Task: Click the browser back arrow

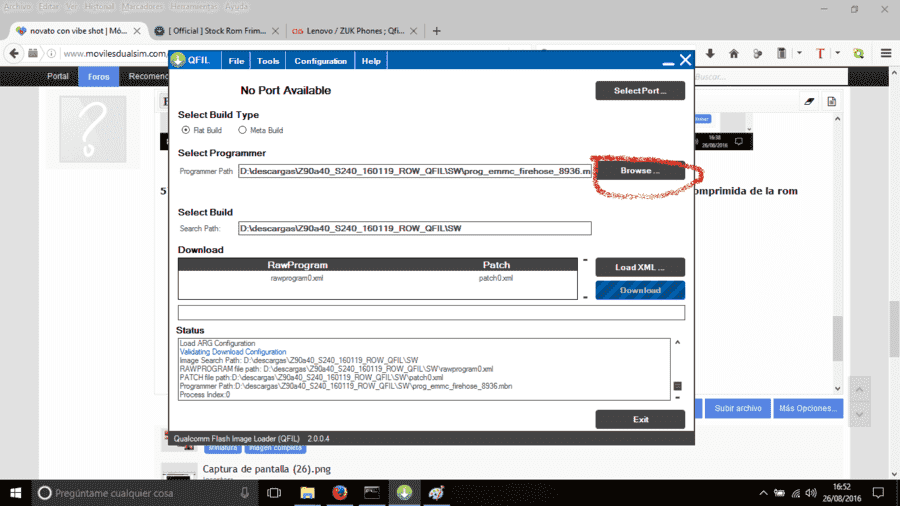Action: (14, 53)
